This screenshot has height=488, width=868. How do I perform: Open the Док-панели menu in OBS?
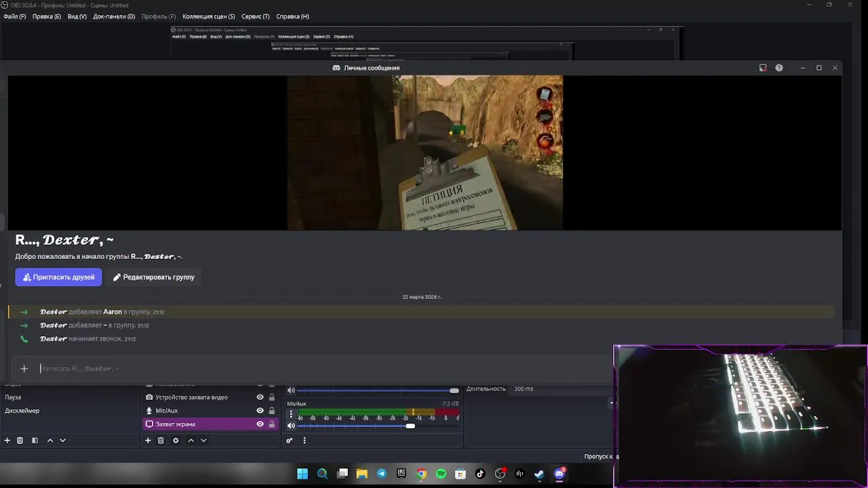[114, 16]
